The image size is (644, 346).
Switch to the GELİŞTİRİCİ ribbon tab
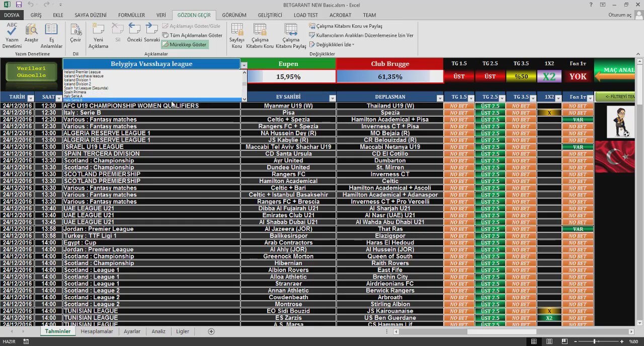click(x=270, y=15)
